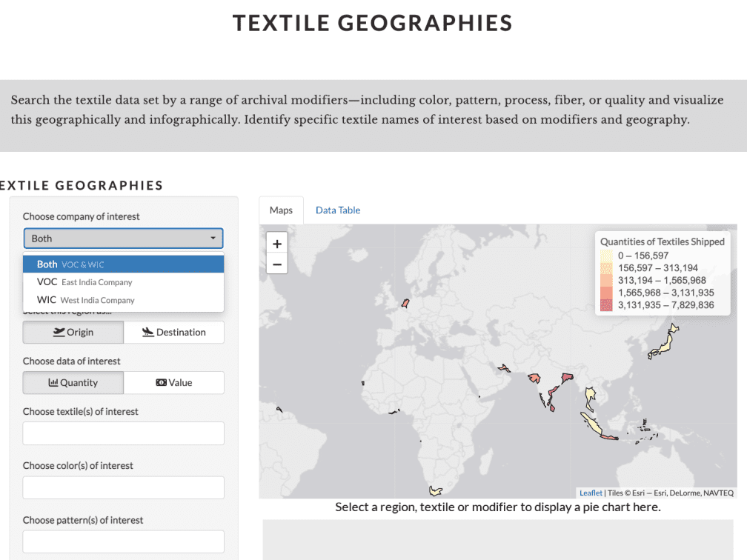The height and width of the screenshot is (560, 747).
Task: Zoom out of the map using the minus icon
Action: 276,263
